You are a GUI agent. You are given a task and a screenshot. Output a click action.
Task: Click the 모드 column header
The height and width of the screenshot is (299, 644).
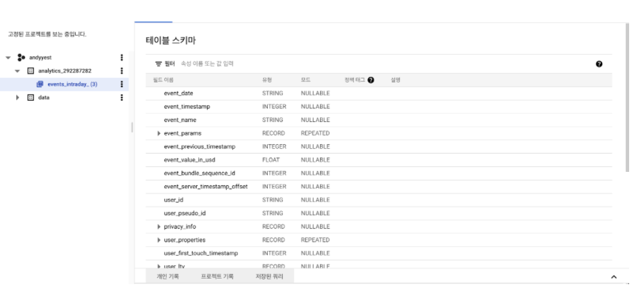tap(306, 80)
